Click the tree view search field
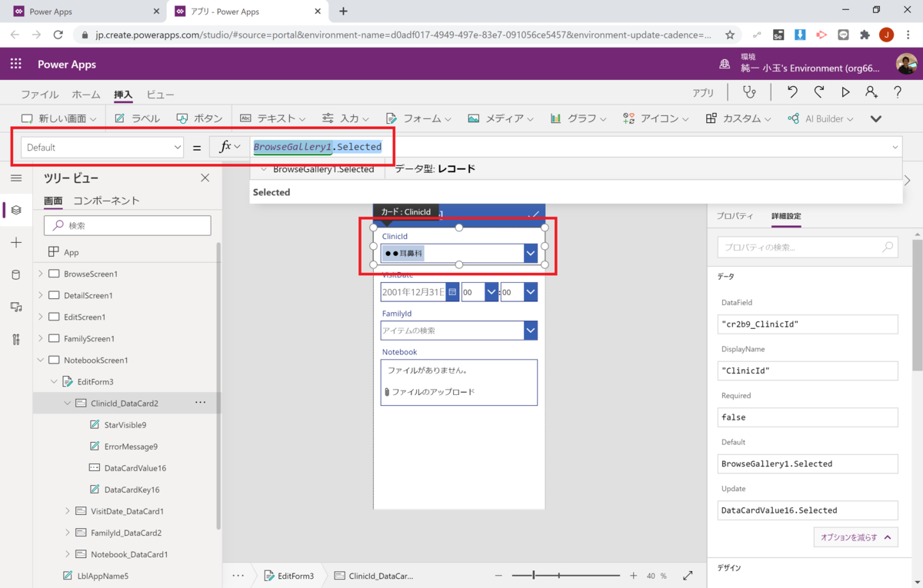The width and height of the screenshot is (923, 588). coord(127,225)
